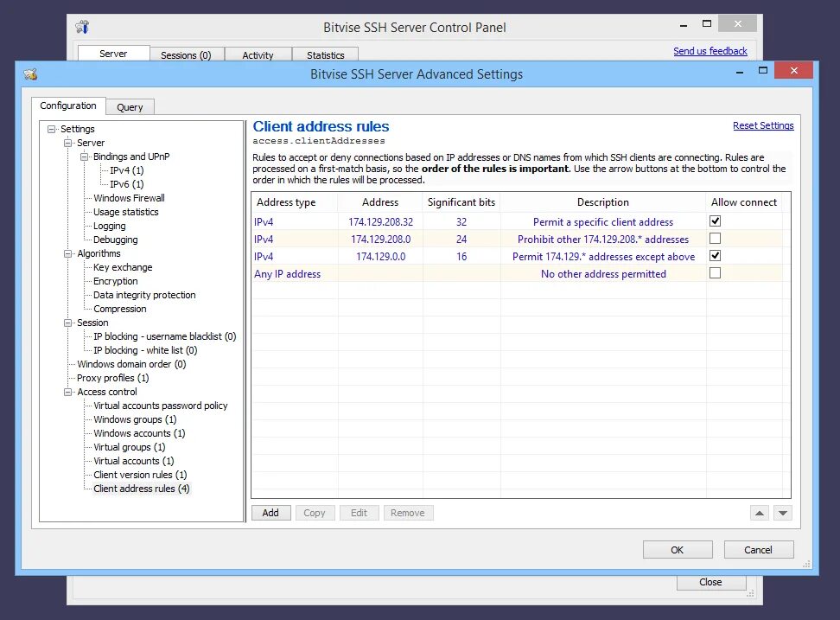Select the 'Permit 174.129.* addresses except above' cell
The height and width of the screenshot is (620, 840).
click(603, 256)
